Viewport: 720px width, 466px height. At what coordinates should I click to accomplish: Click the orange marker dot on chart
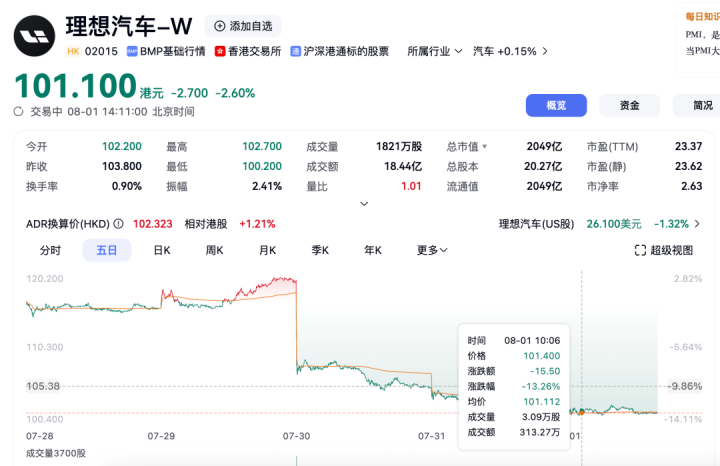pyautogui.click(x=582, y=412)
